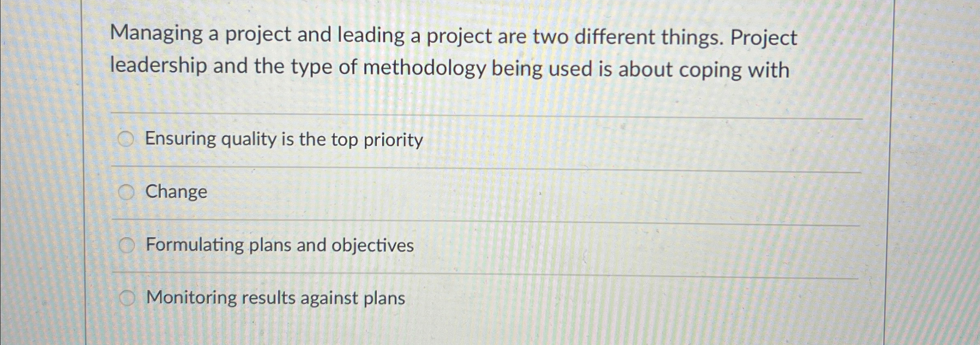This screenshot has width=980, height=345.
Task: Click the question text about project leadership
Action: point(448,53)
